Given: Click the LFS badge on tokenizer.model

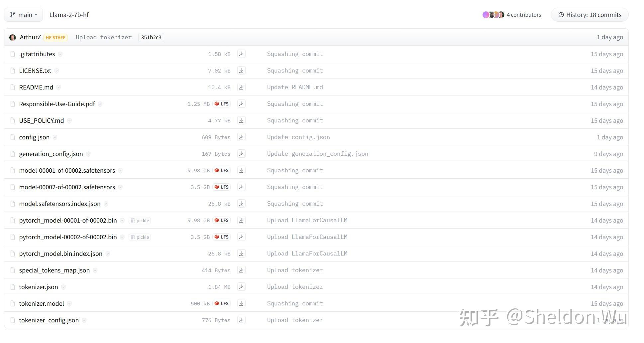Looking at the screenshot, I should point(221,303).
